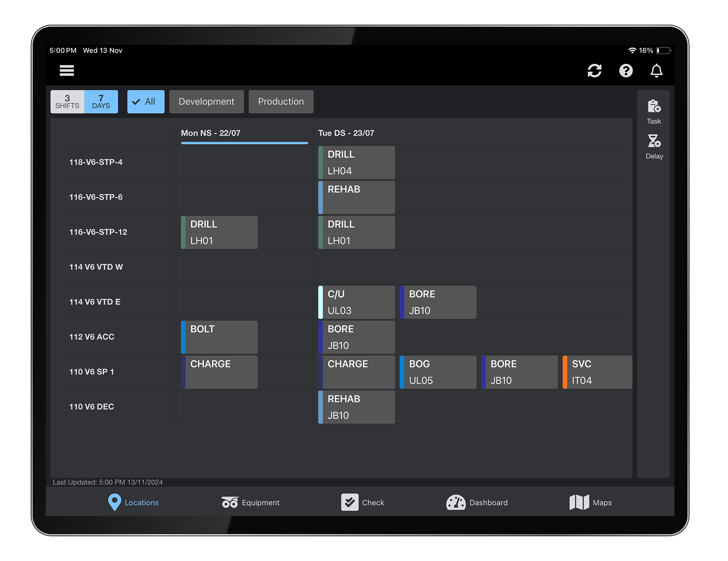This screenshot has height=561, width=728.
Task: Select location 116-V6-STP-12
Action: 98,232
